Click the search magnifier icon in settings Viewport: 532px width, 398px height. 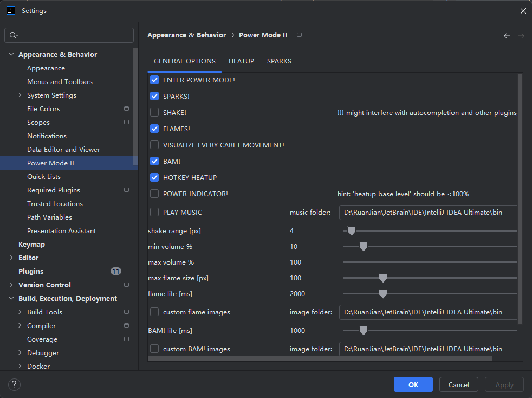tap(14, 35)
